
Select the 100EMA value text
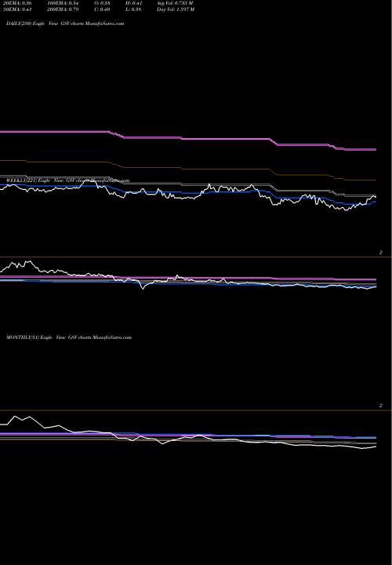[63, 3]
